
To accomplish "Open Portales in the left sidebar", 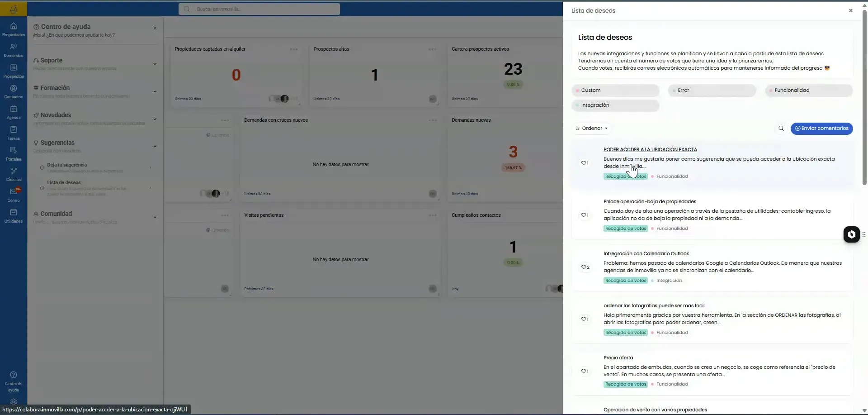I will click(14, 154).
